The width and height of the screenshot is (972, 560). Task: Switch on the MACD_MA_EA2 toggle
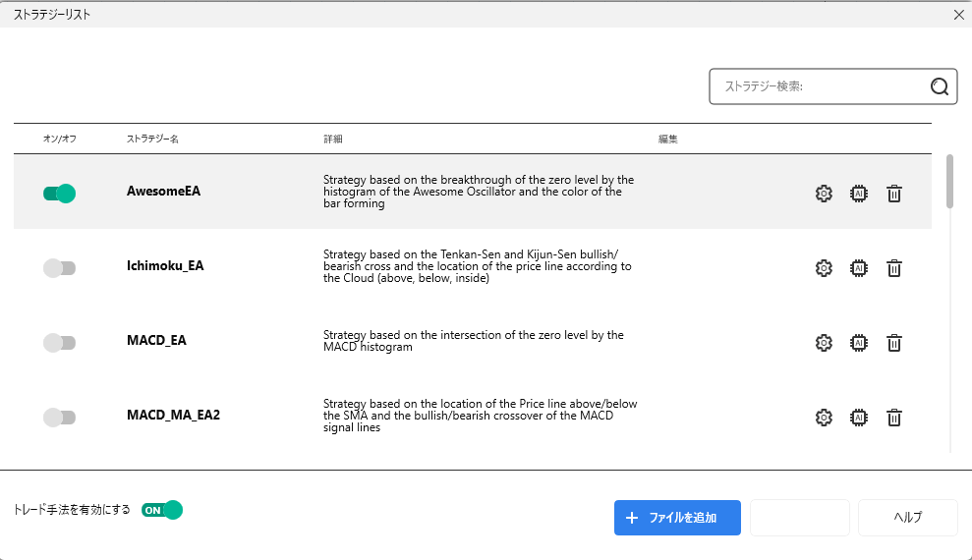[60, 418]
